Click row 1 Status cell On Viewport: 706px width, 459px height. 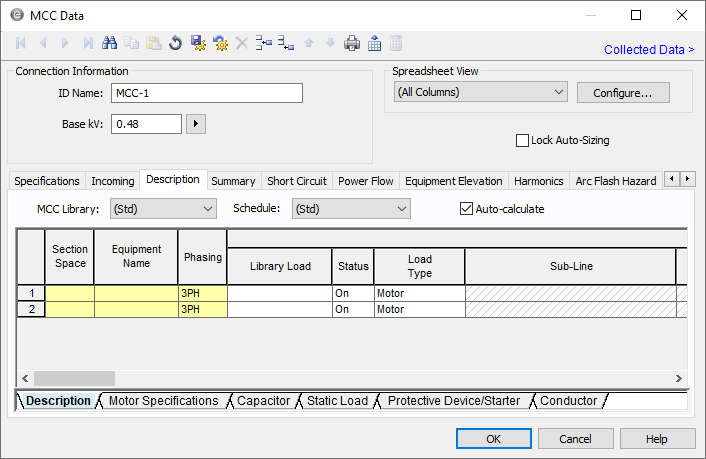click(353, 293)
